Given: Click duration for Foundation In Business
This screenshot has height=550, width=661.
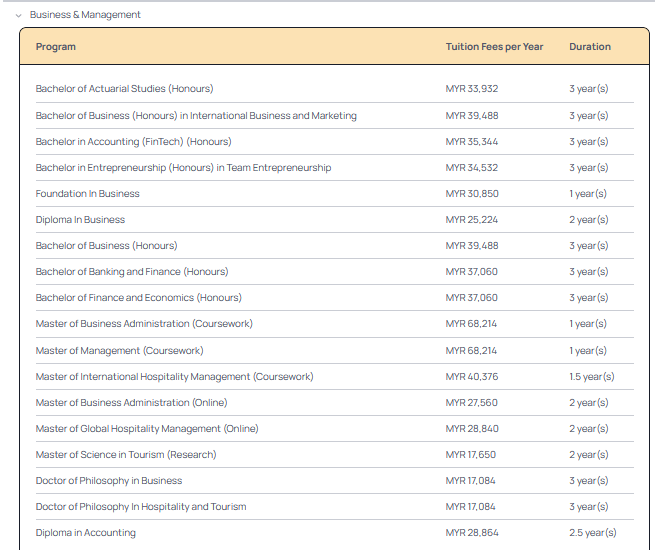Looking at the screenshot, I should tap(588, 194).
